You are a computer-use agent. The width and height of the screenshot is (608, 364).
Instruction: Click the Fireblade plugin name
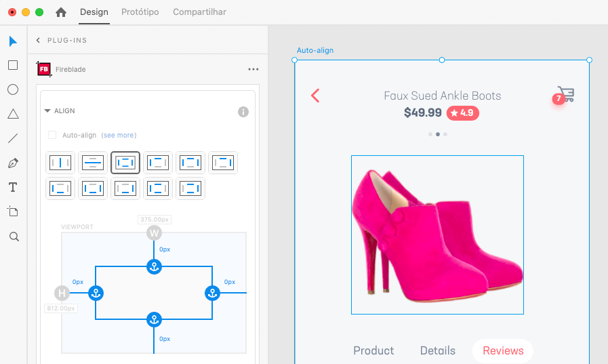coord(70,69)
